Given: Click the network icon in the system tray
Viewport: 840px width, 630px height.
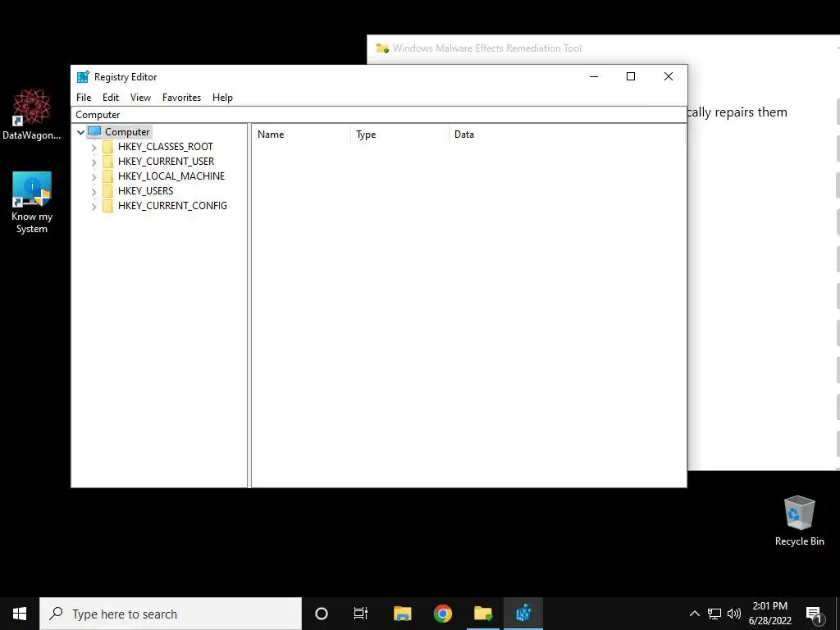Looking at the screenshot, I should pos(714,614).
